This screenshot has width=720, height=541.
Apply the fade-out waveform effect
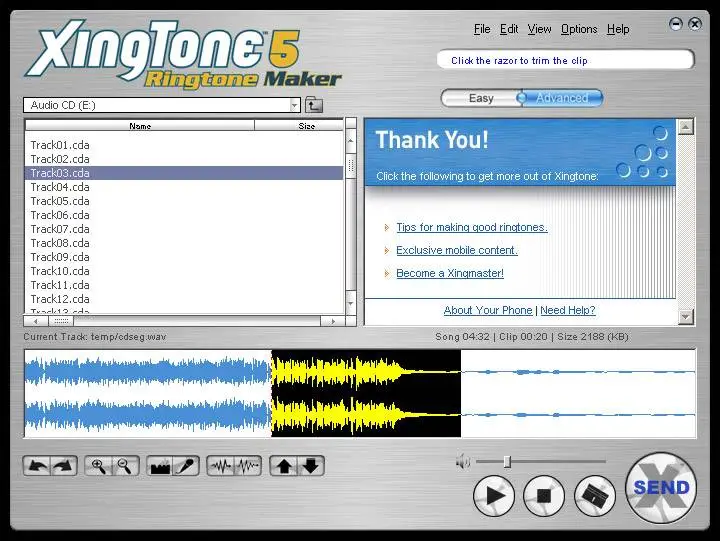[x=248, y=466]
